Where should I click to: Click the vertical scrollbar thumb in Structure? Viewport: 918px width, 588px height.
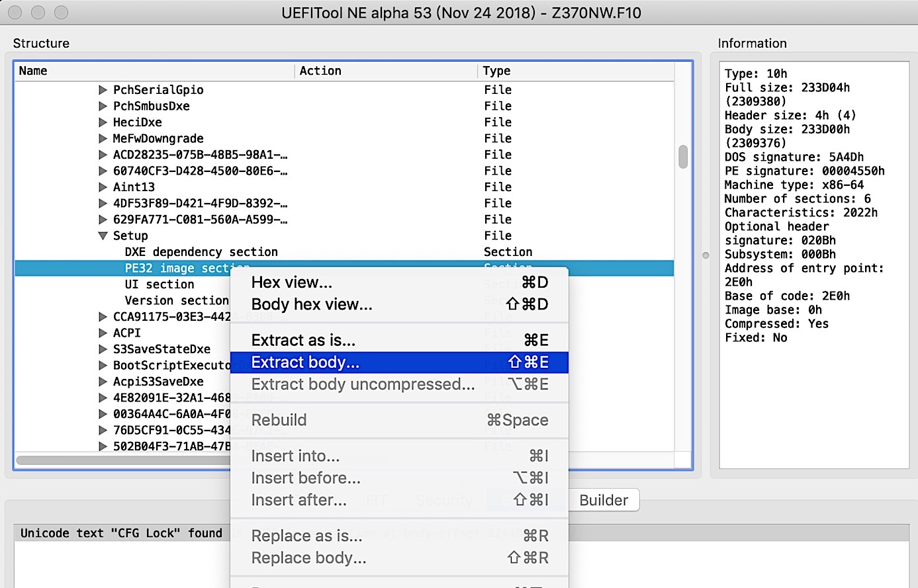click(683, 157)
